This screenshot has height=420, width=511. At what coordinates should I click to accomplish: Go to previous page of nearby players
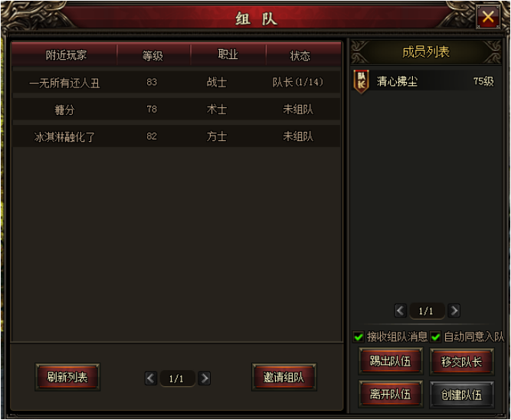coord(151,379)
